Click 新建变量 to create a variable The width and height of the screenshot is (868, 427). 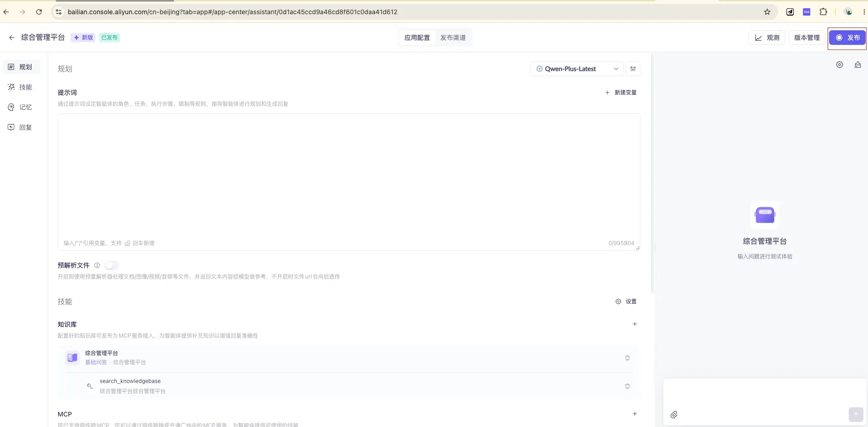coord(621,93)
